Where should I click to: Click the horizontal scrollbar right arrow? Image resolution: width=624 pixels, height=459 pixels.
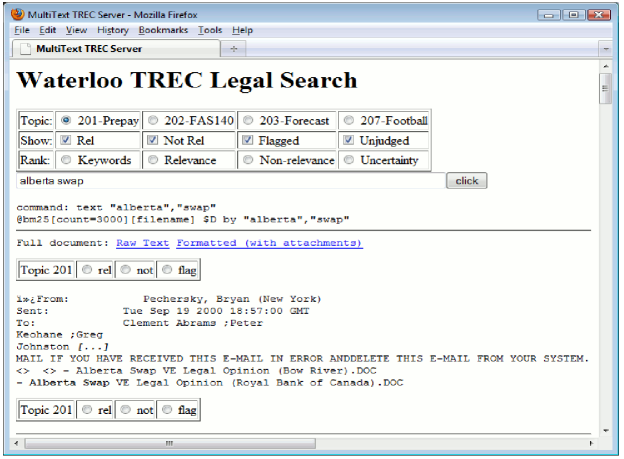click(x=591, y=443)
